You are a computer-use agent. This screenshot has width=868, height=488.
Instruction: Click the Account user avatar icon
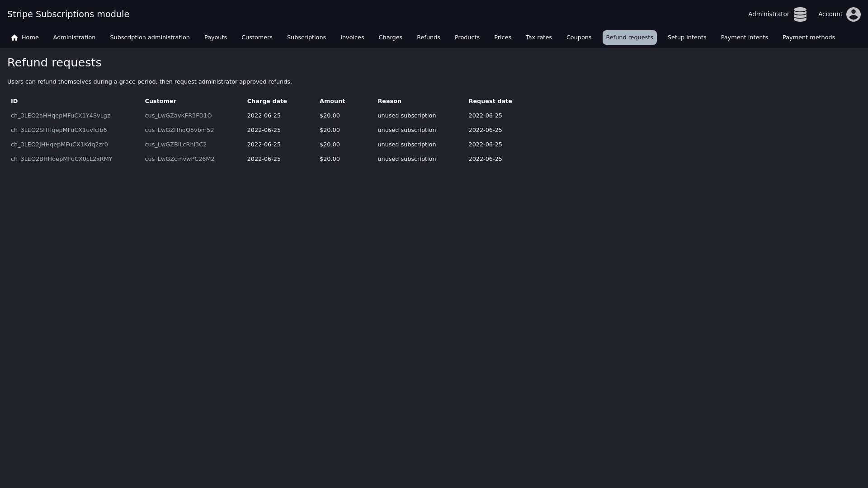[853, 14]
